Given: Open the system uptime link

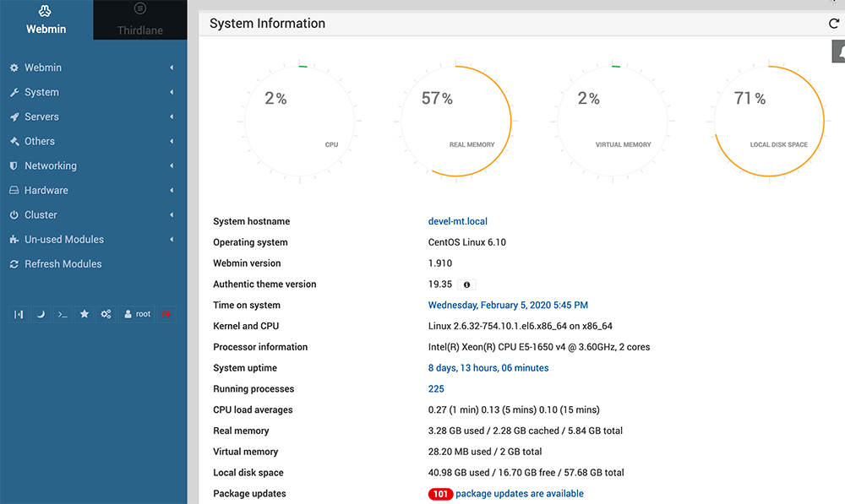Looking at the screenshot, I should pyautogui.click(x=488, y=368).
